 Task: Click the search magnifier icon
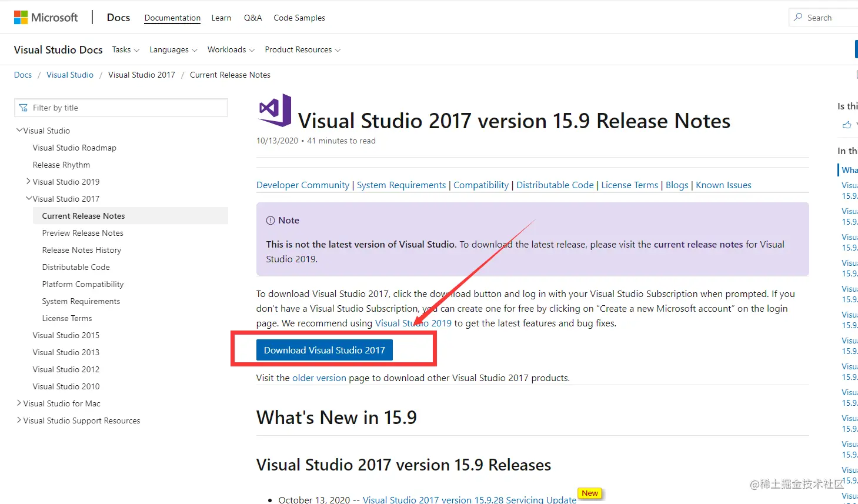pyautogui.click(x=798, y=17)
